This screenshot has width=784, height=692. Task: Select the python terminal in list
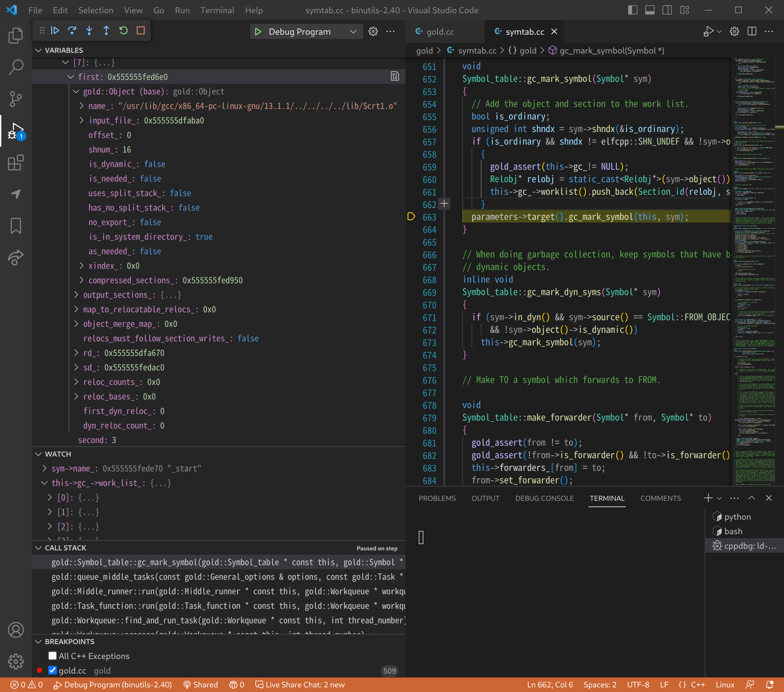tap(744, 517)
